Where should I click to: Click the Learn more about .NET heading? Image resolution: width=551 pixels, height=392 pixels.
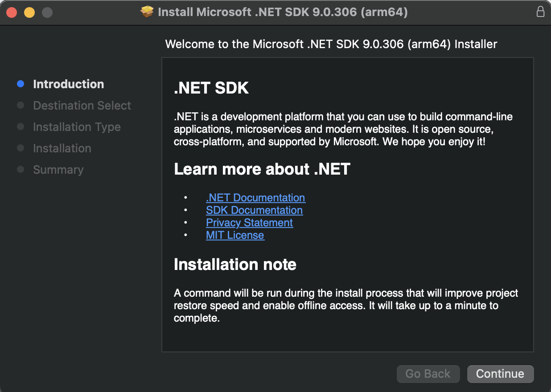click(262, 169)
